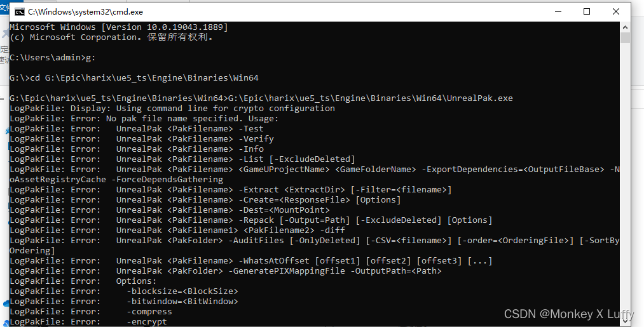
Task: Click the -List [-ExcludeDeleted] usage line
Action: [182, 159]
